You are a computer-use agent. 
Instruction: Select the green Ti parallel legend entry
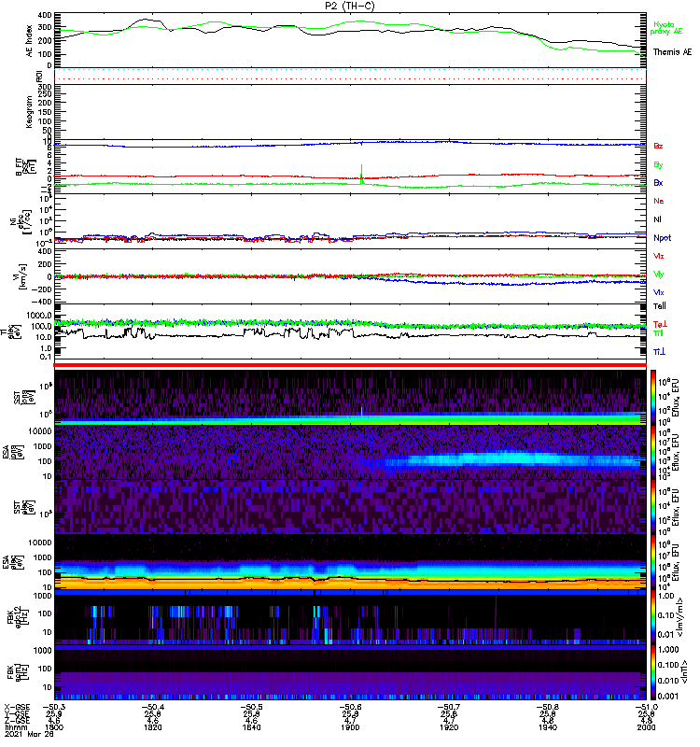click(658, 333)
